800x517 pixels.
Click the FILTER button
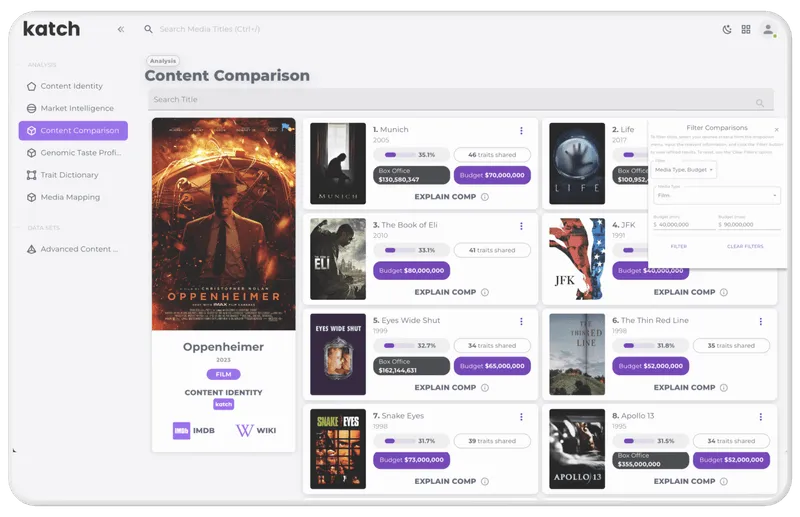coord(679,246)
